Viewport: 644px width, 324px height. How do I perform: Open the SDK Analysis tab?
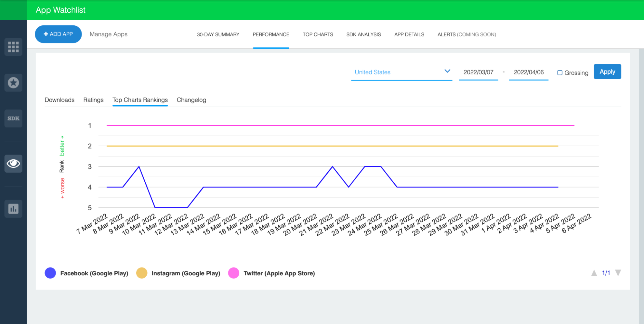pyautogui.click(x=363, y=34)
